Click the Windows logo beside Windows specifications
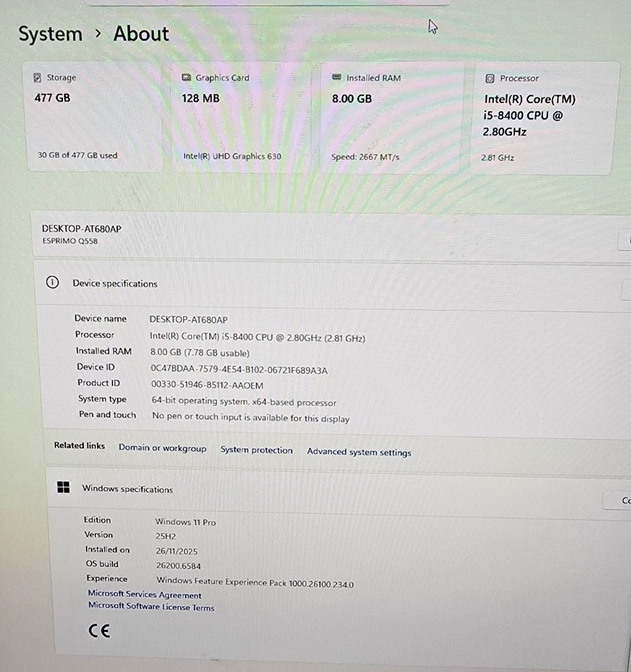 63,487
